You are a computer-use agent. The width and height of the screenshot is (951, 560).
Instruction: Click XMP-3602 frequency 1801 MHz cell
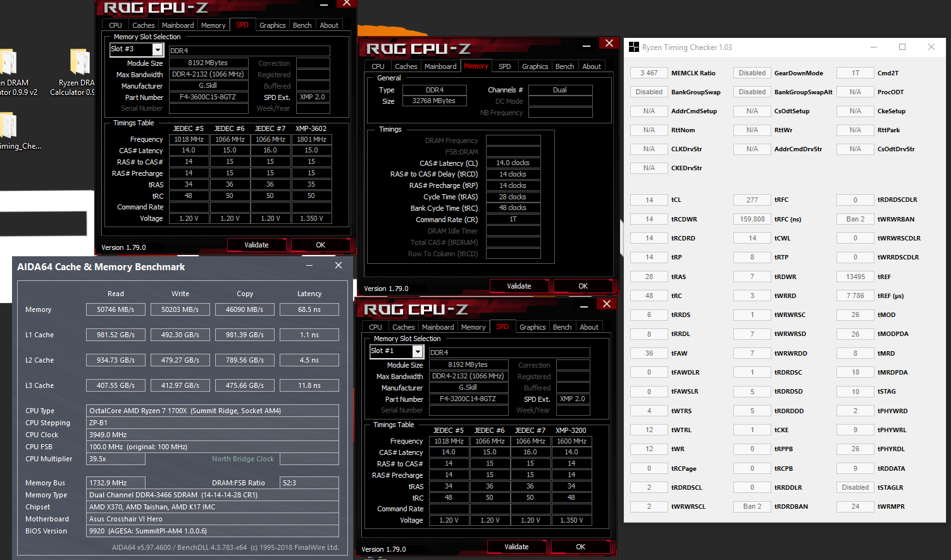[311, 139]
